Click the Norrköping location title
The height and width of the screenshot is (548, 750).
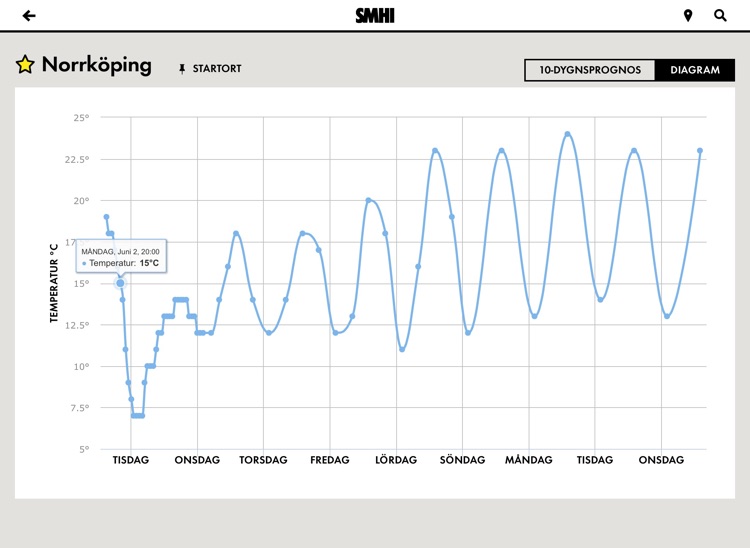pyautogui.click(x=97, y=65)
